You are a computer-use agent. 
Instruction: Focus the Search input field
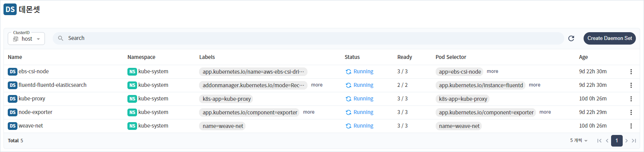point(308,38)
